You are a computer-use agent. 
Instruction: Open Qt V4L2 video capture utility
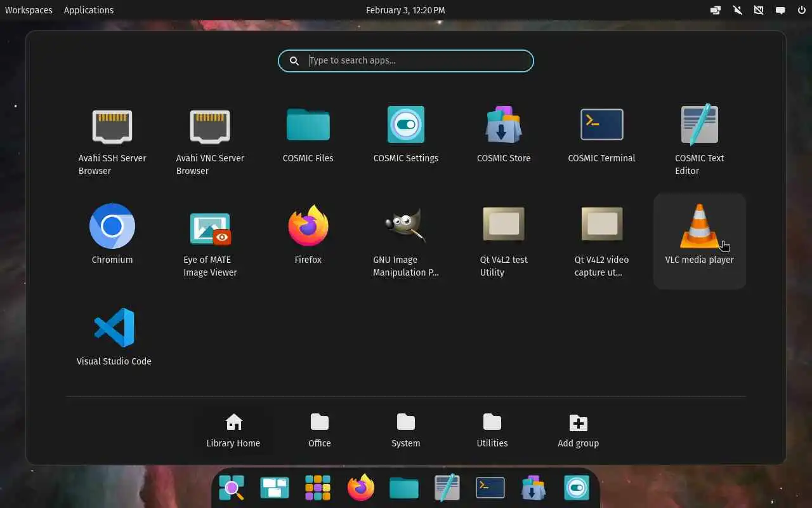click(601, 240)
